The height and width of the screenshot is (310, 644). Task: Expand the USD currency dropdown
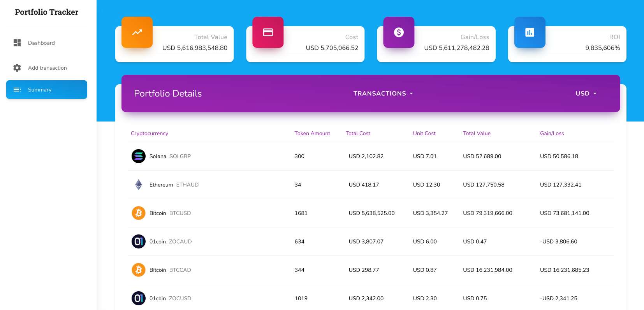[586, 93]
